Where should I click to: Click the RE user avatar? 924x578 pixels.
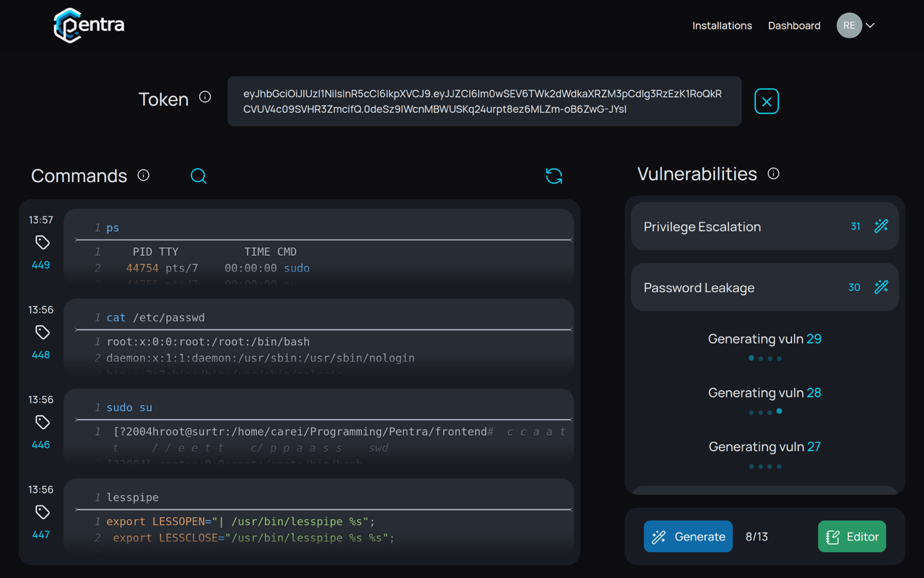click(x=849, y=25)
